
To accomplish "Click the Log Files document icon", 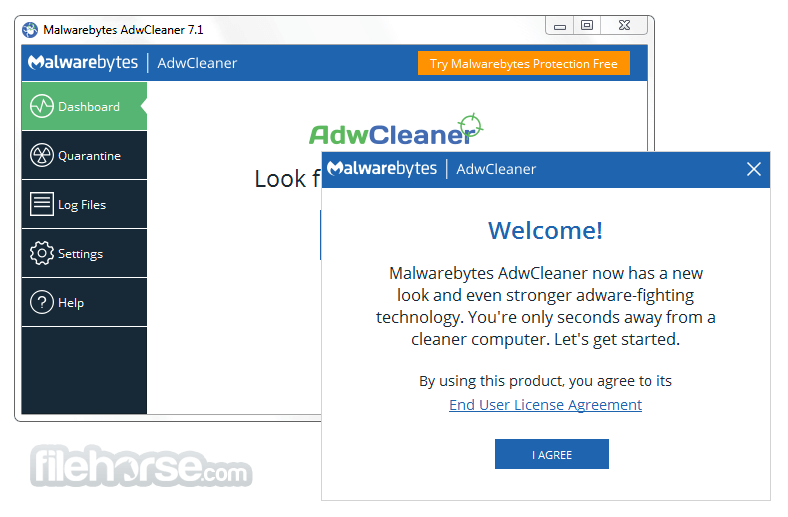I will pyautogui.click(x=42, y=204).
